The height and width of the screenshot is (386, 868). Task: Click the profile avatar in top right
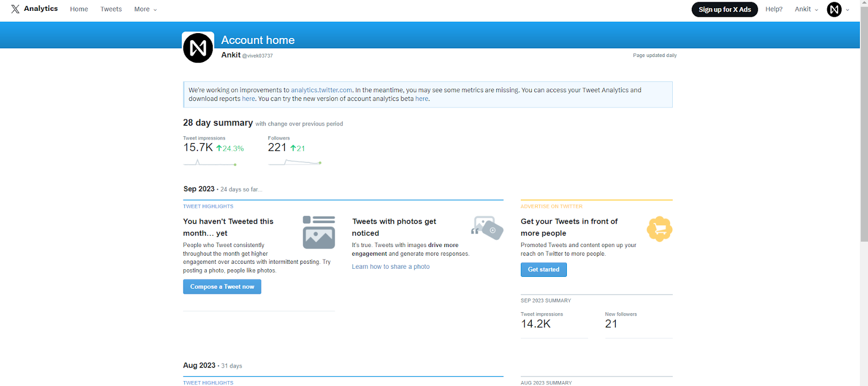tap(834, 9)
